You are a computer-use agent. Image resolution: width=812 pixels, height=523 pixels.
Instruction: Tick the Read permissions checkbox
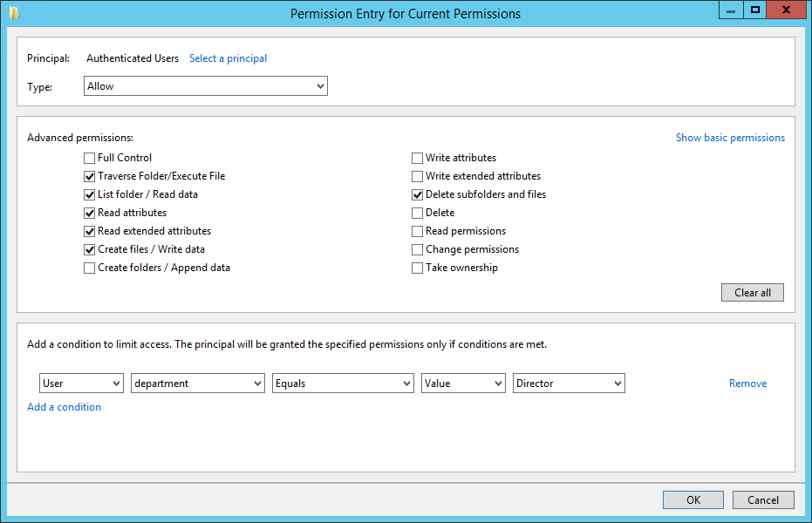417,231
